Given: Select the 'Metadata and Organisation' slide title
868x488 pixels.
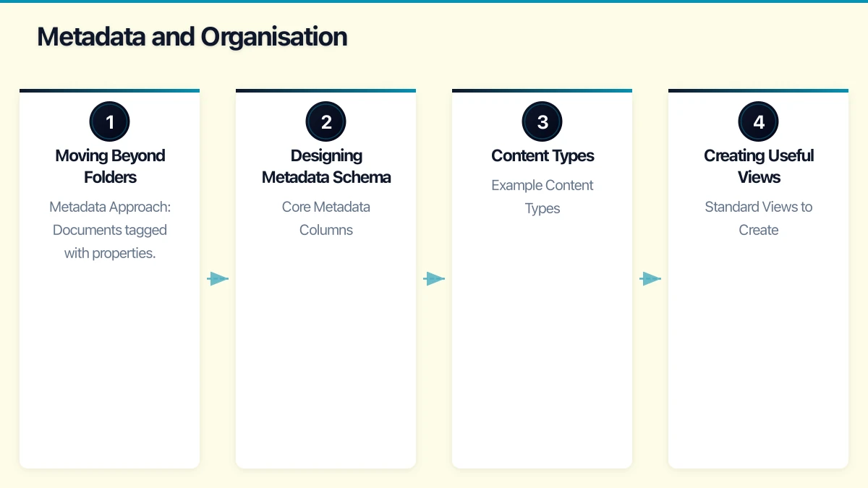Looking at the screenshot, I should coord(192,37).
